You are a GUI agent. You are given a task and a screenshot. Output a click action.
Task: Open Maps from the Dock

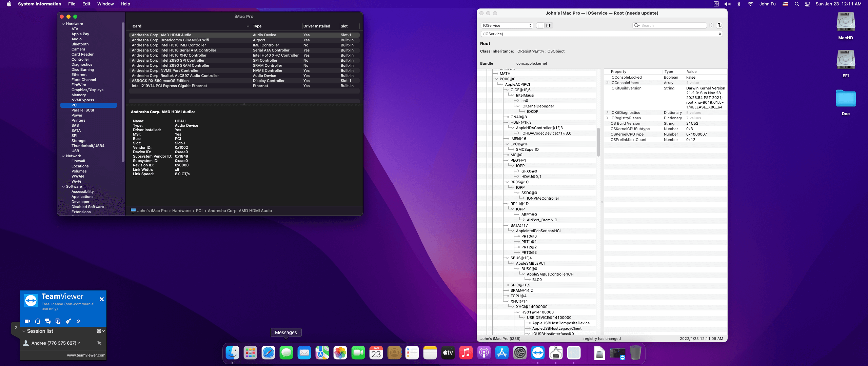click(322, 353)
